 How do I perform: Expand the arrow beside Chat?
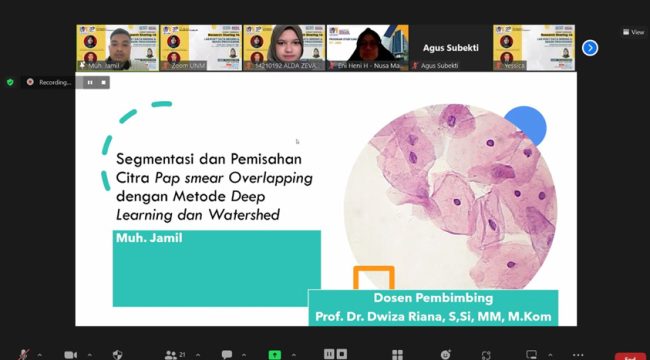[x=244, y=355]
